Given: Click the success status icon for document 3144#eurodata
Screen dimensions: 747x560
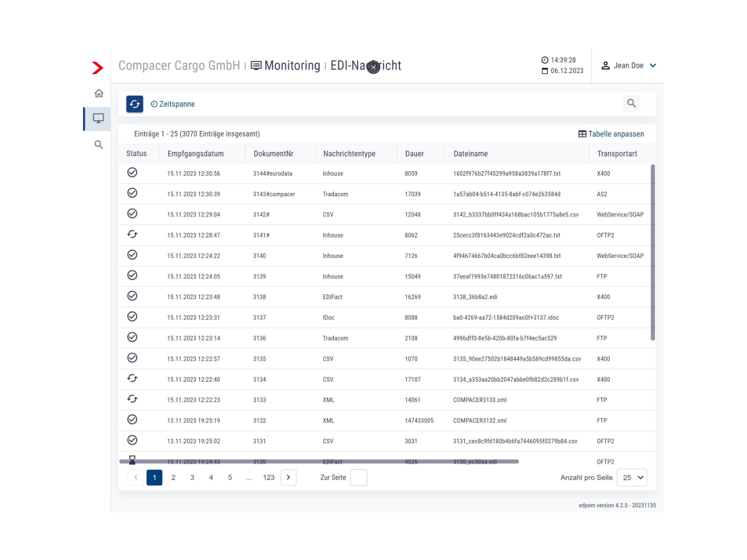Looking at the screenshot, I should coord(132,172).
